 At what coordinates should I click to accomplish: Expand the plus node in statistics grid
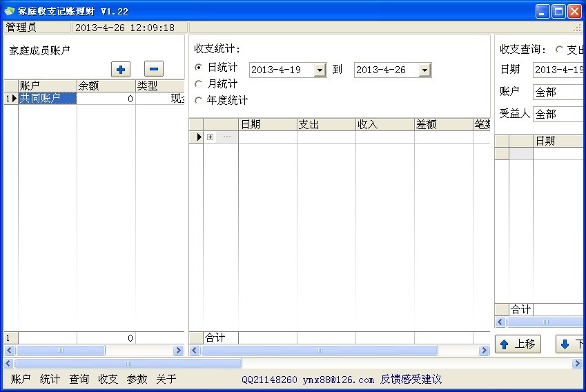210,137
